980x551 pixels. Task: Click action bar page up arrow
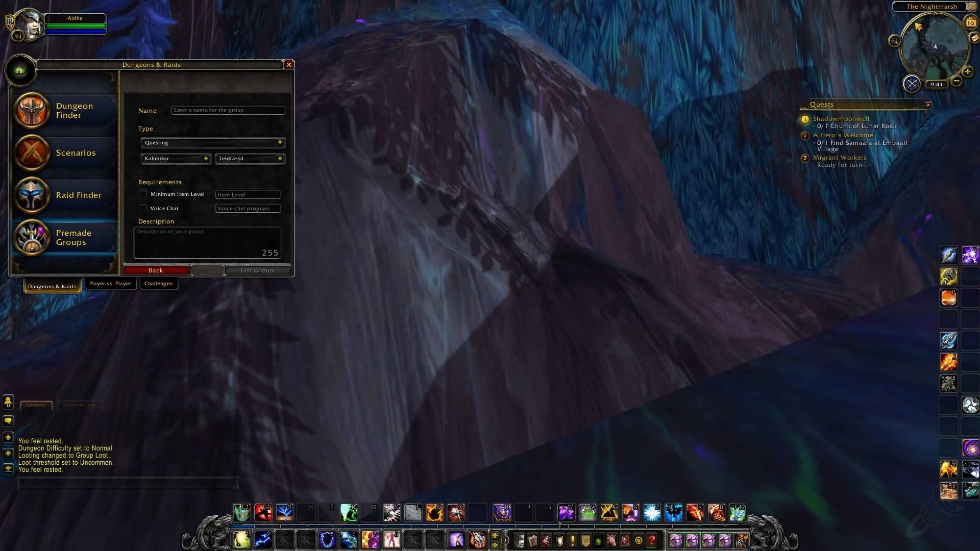coord(494,535)
